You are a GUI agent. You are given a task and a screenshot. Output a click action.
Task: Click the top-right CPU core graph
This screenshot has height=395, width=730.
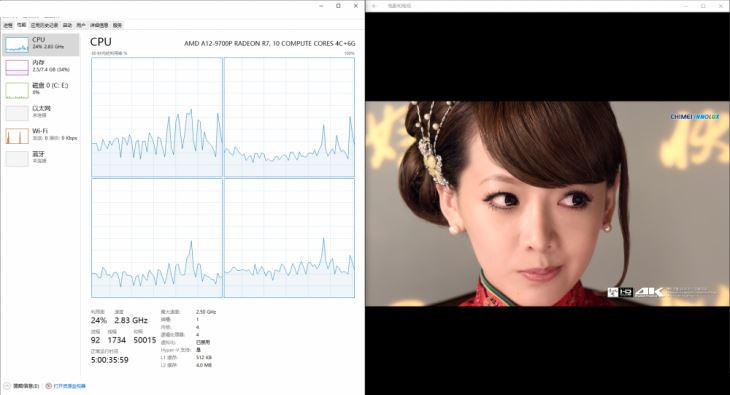(289, 117)
